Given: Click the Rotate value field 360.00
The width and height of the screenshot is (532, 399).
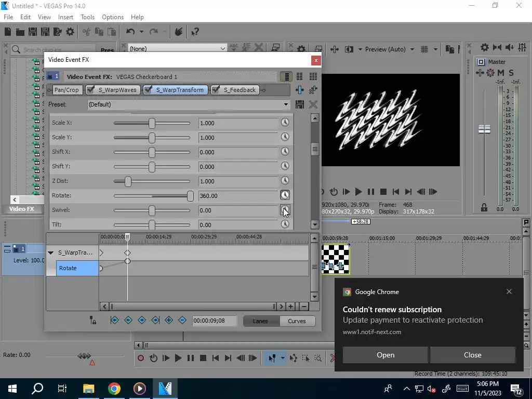Looking at the screenshot, I should pyautogui.click(x=238, y=196).
